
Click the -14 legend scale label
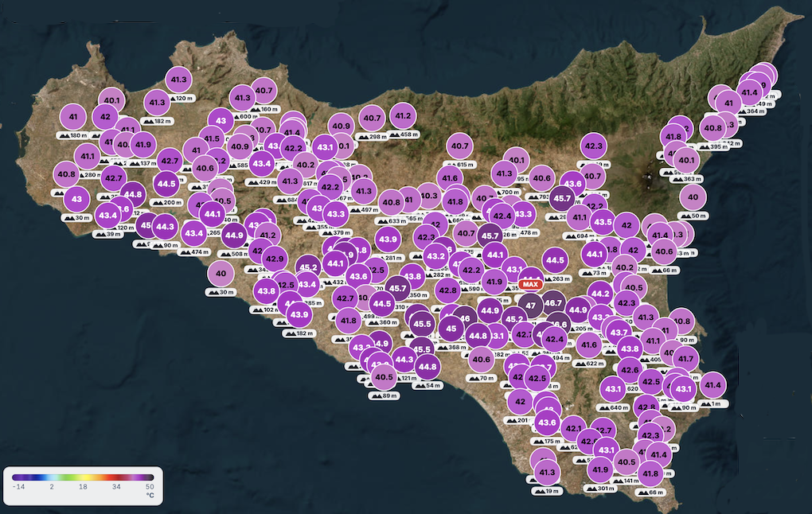pos(18,487)
